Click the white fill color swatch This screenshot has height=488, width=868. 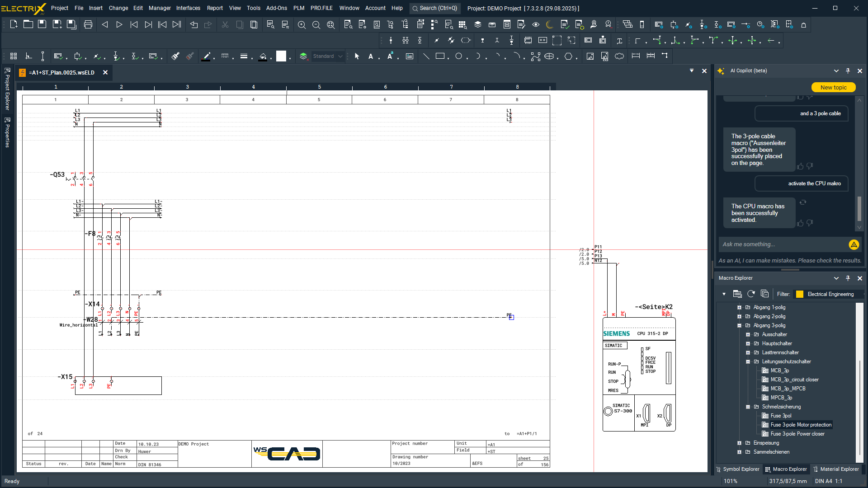pyautogui.click(x=281, y=56)
